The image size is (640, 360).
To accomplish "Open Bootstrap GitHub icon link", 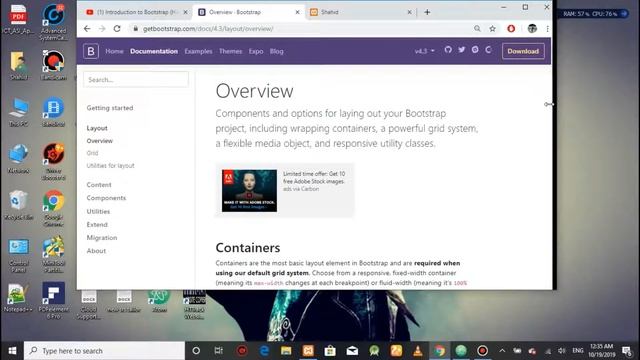I will pos(448,50).
